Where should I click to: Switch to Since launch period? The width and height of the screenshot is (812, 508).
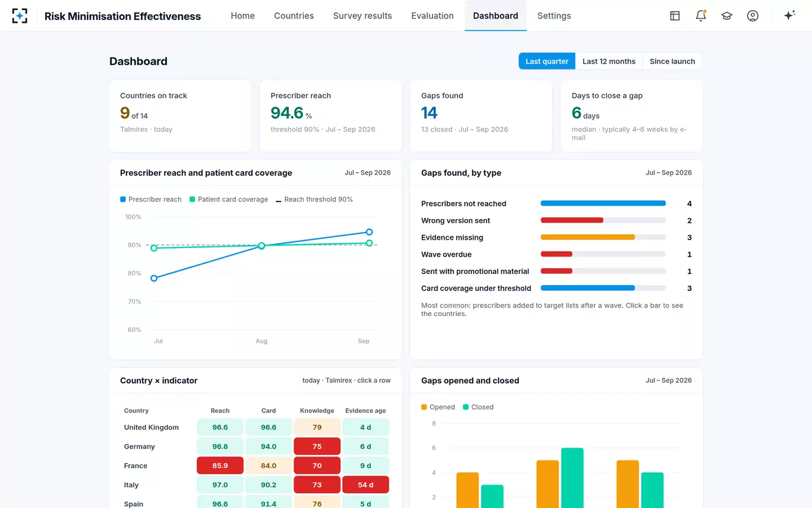pyautogui.click(x=672, y=62)
